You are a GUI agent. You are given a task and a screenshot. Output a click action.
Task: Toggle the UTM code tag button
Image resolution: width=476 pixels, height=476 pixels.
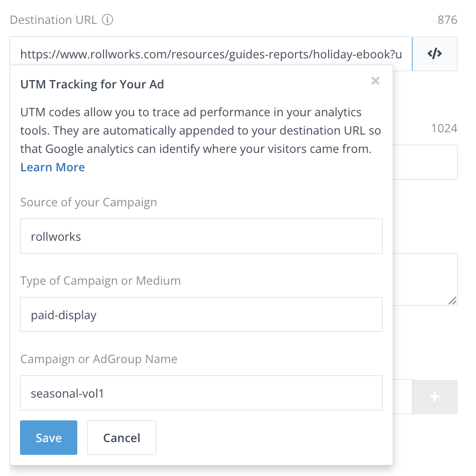[434, 54]
